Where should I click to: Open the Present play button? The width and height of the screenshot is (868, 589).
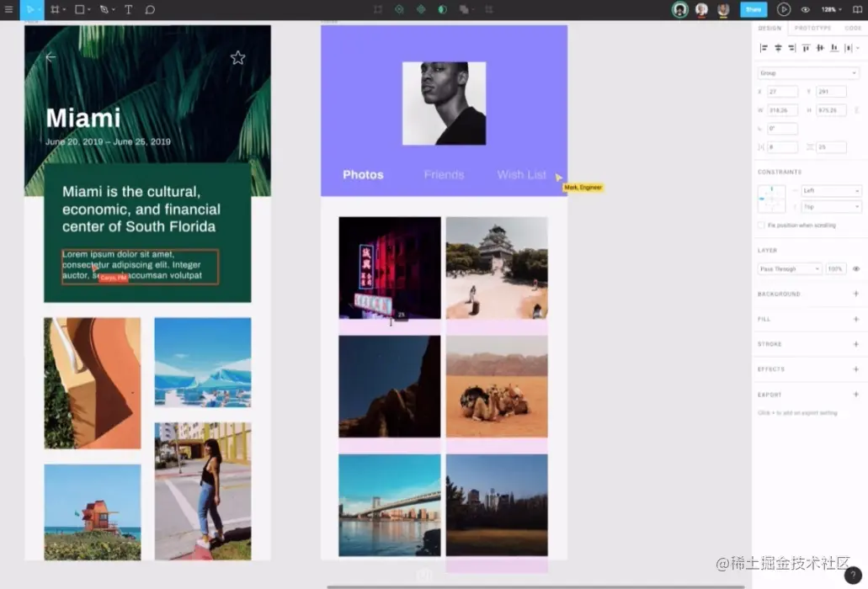pyautogui.click(x=783, y=9)
